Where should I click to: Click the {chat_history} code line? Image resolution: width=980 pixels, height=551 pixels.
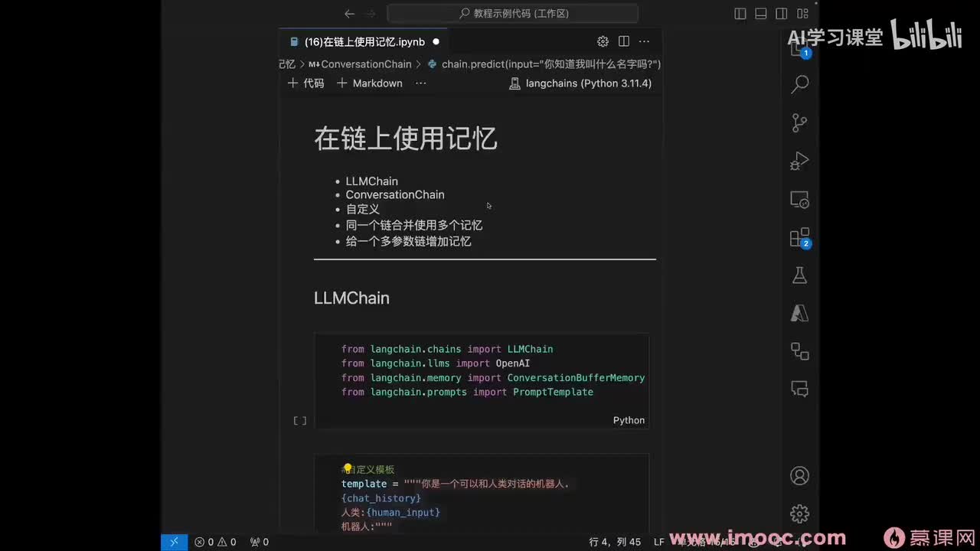pyautogui.click(x=381, y=498)
